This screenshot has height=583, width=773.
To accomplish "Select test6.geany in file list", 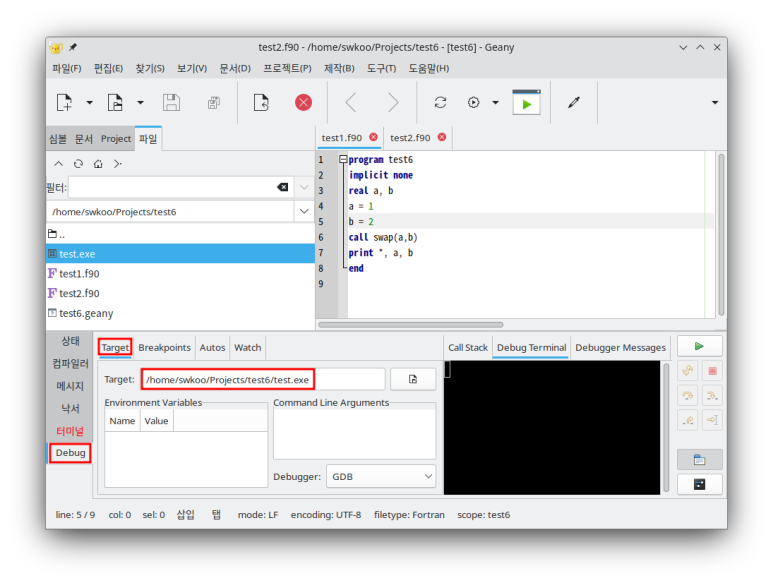I will (180, 313).
